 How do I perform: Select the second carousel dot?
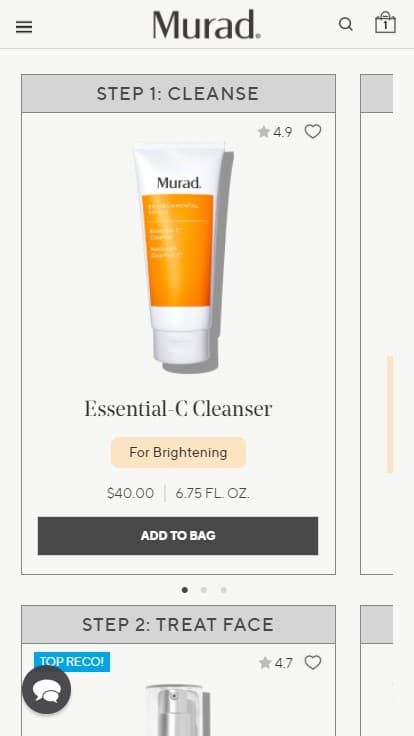pyautogui.click(x=204, y=590)
